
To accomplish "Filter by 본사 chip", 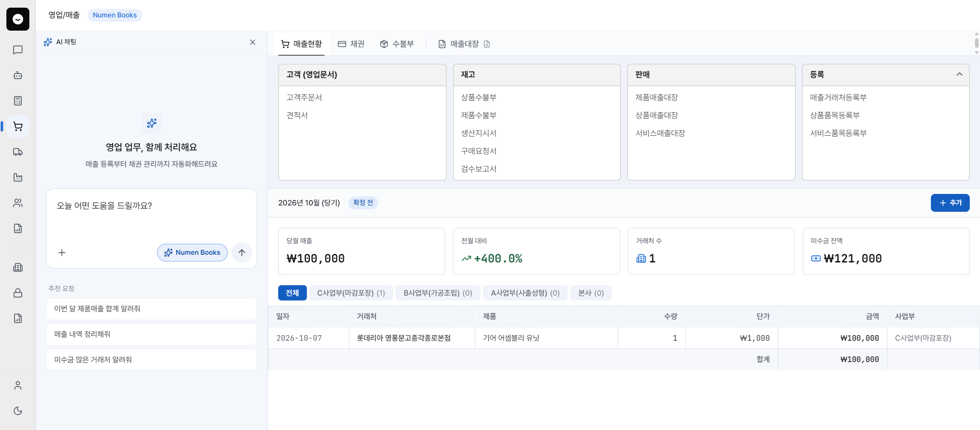I will tap(591, 293).
